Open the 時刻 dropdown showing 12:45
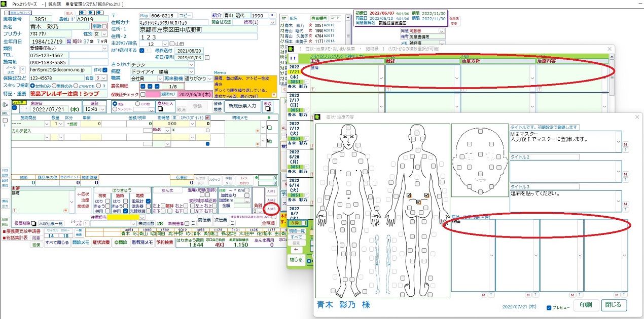This screenshot has width=644, height=319. pyautogui.click(x=102, y=109)
